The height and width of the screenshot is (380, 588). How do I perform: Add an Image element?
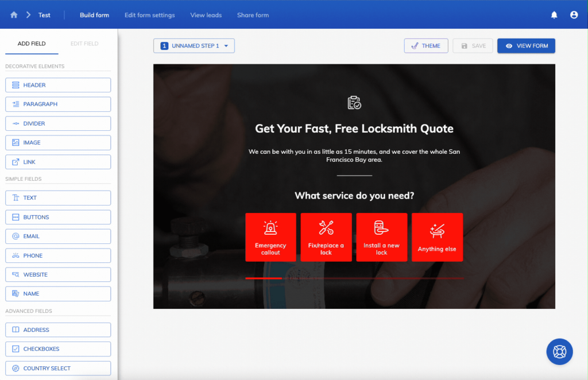pos(58,143)
